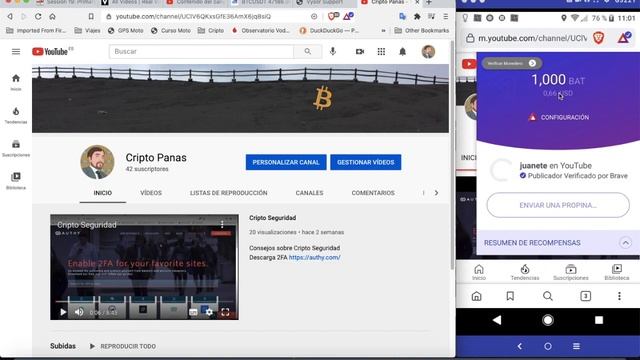The image size is (640, 360).
Task: Click the GESTIONAR VÍDEOS button
Action: point(366,162)
